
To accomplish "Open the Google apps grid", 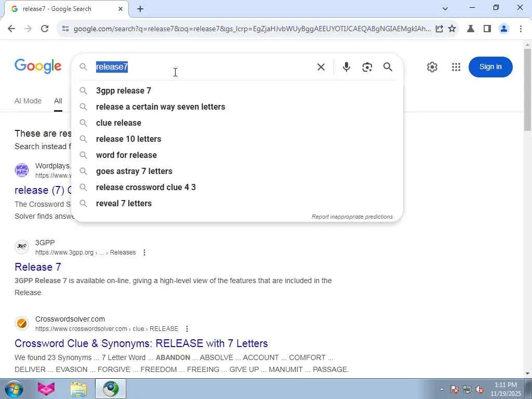I will [x=456, y=67].
